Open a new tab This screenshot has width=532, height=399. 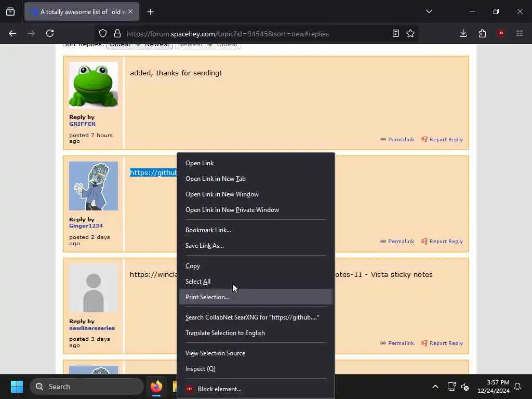(150, 12)
